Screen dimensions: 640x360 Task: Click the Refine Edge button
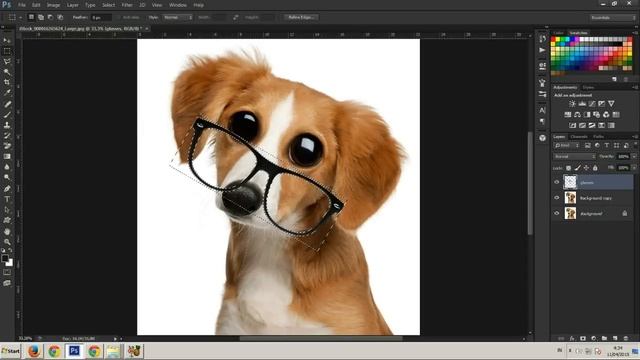[301, 18]
